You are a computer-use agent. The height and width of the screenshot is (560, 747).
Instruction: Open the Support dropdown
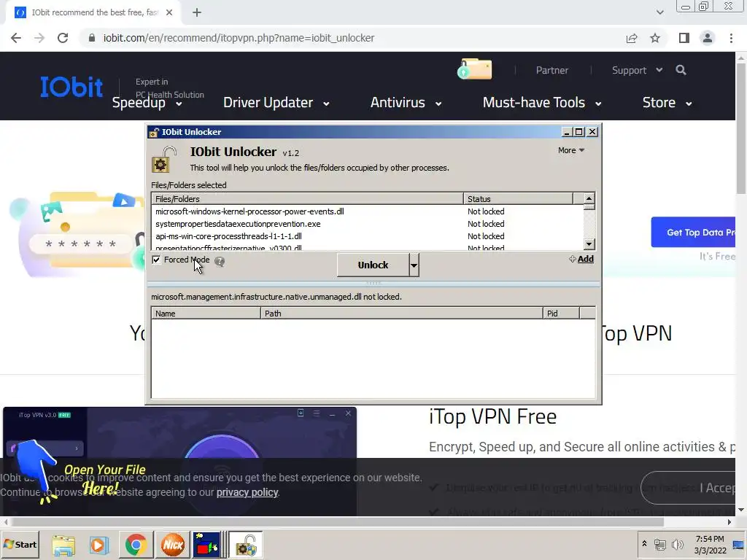tap(637, 71)
